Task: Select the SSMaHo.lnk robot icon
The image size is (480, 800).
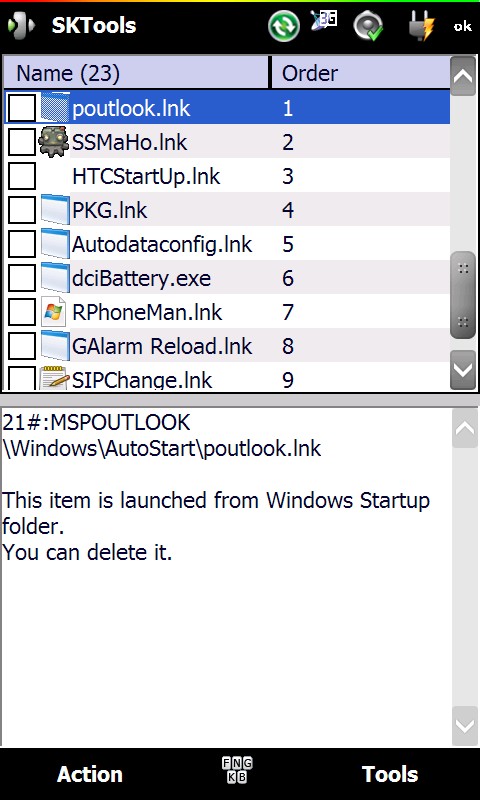Action: [54, 141]
